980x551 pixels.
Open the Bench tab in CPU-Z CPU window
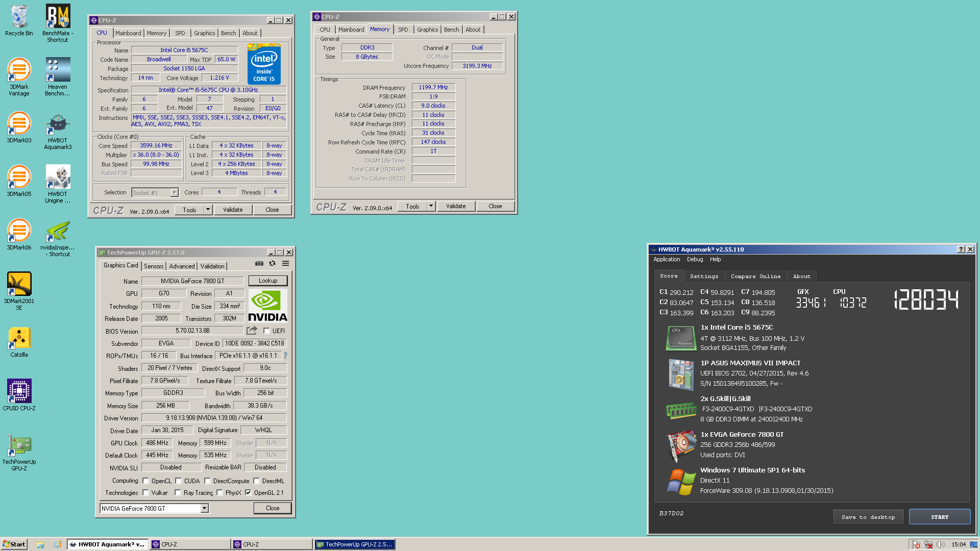tap(229, 33)
